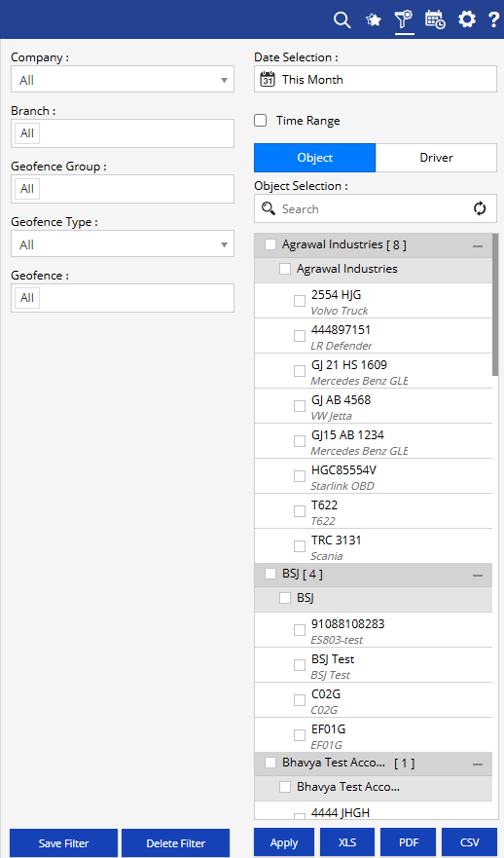Click the object list vertical scrollbar
This screenshot has height=858, width=504.
tap(495, 305)
